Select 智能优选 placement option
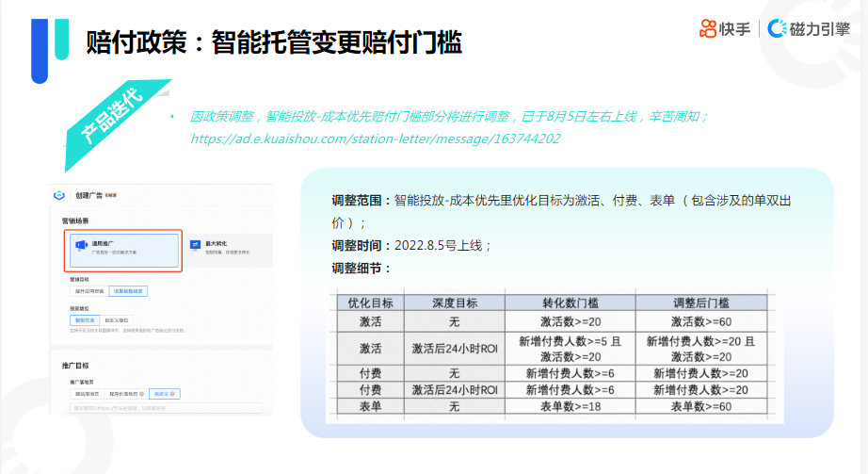Screen dimensions: 868x474 (85, 320)
